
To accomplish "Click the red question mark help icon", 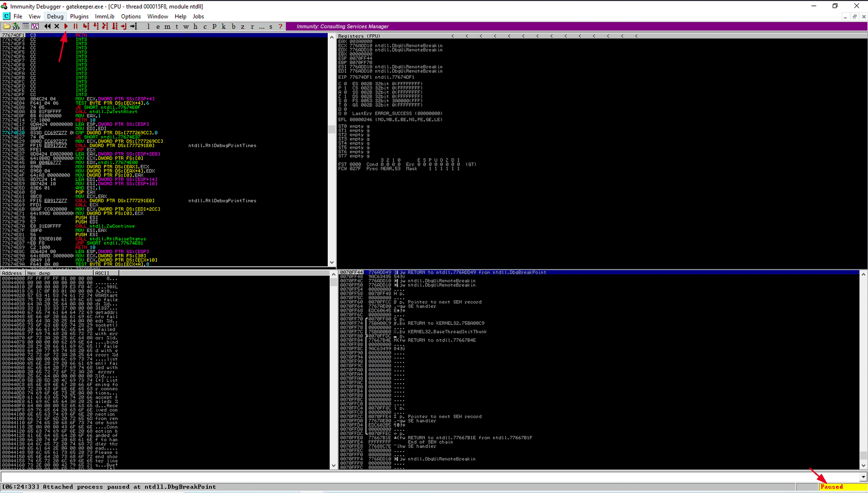I will [280, 26].
